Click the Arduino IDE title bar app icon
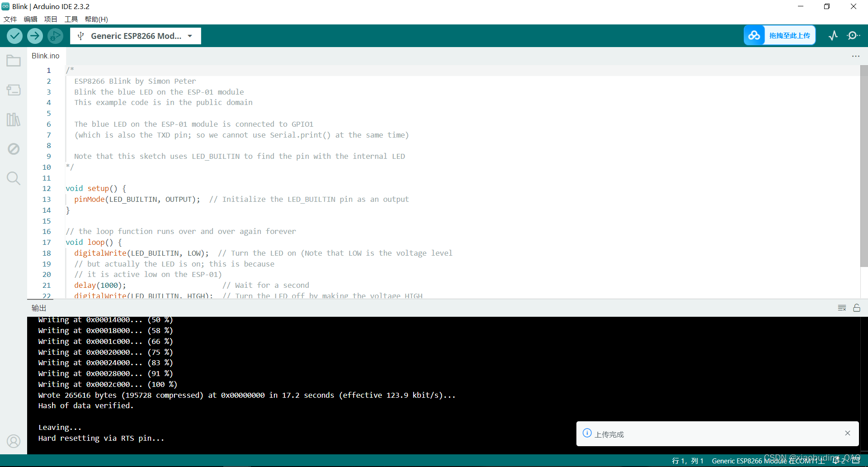This screenshot has width=868, height=467. (x=5, y=6)
